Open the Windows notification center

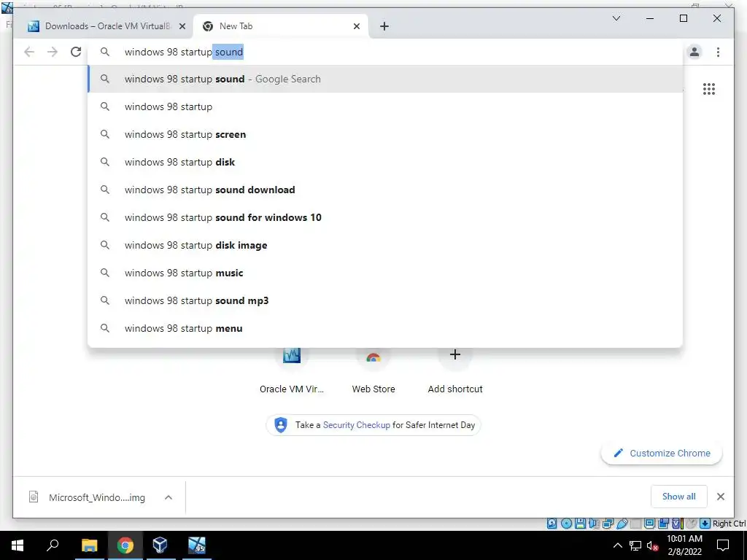723,545
